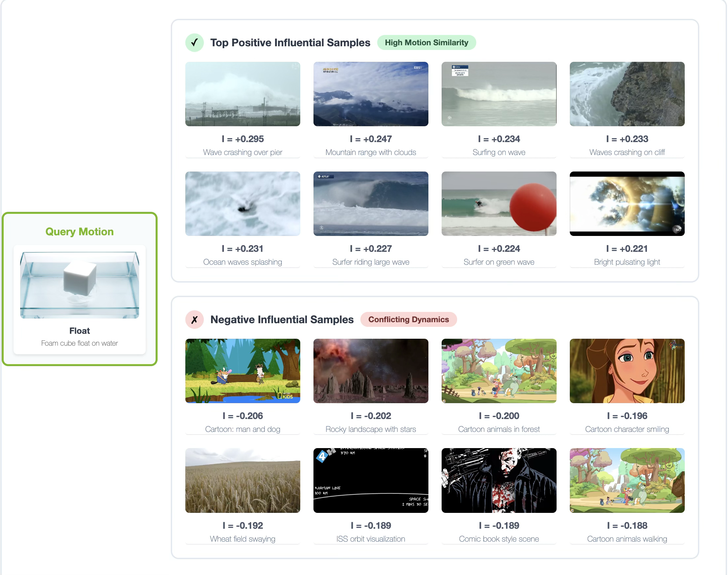Open the Surfing on wave thumbnail
This screenshot has height=575, width=728.
point(499,94)
